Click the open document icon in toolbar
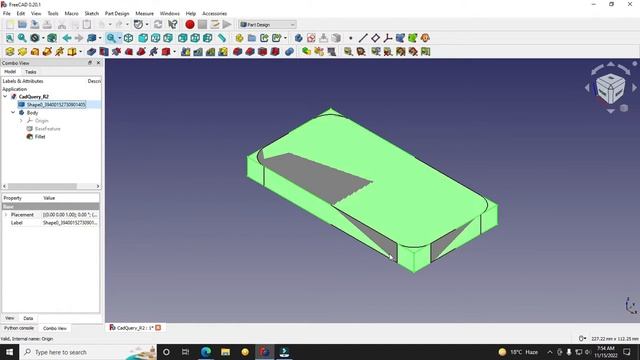640x360 pixels. point(22,24)
